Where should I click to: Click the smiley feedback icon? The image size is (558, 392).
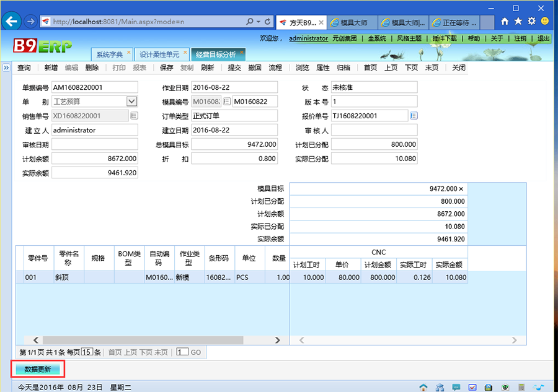(x=544, y=21)
